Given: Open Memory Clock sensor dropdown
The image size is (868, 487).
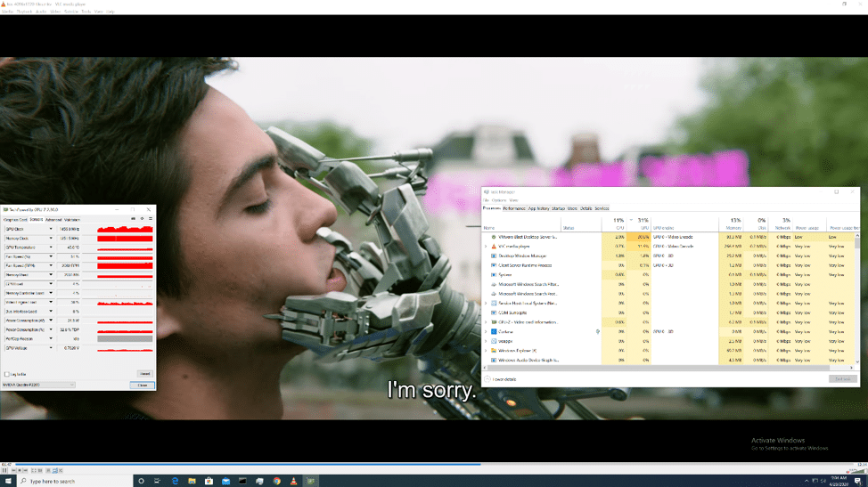Looking at the screenshot, I should [x=51, y=239].
